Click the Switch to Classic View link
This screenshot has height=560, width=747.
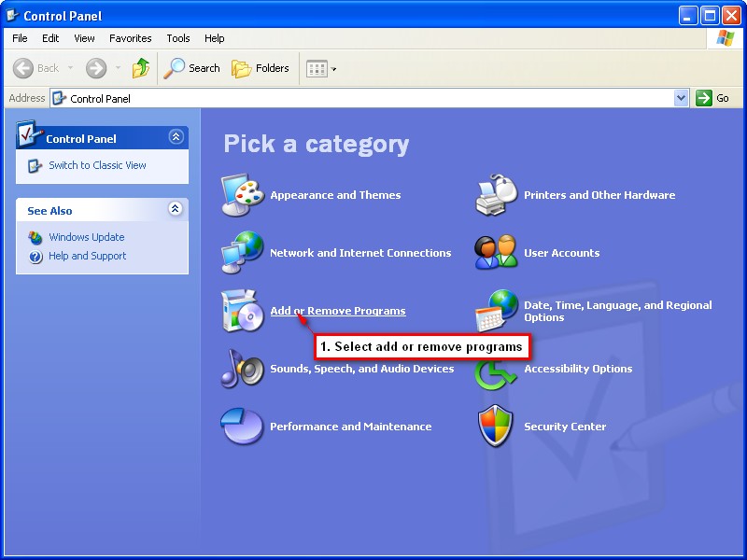[x=97, y=165]
